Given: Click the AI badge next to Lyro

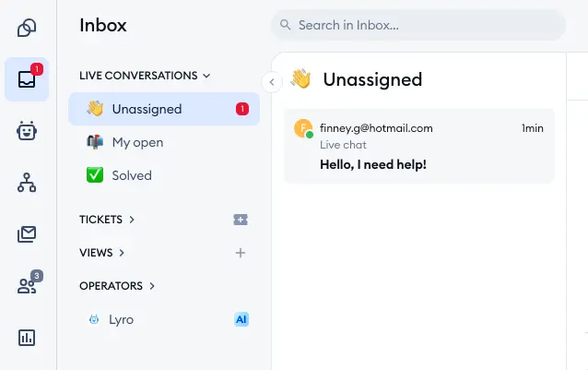Looking at the screenshot, I should pos(241,319).
